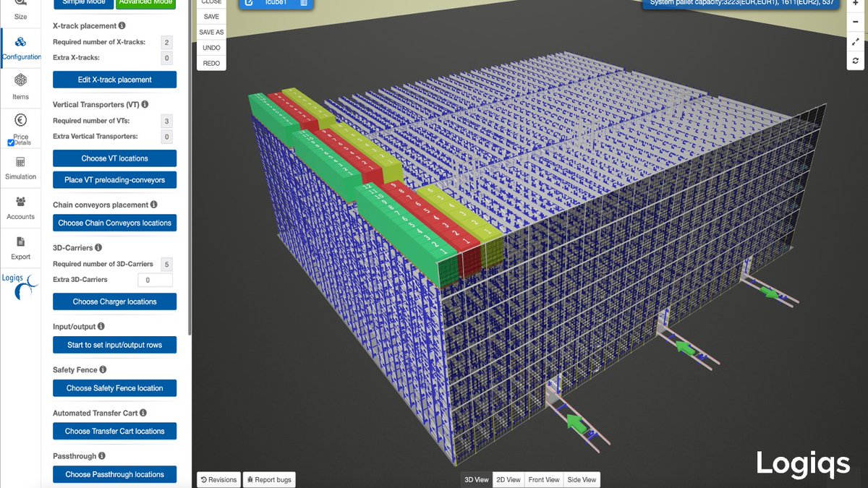Viewport: 868px width, 488px height.
Task: Reset view with the refresh icon
Action: point(856,61)
